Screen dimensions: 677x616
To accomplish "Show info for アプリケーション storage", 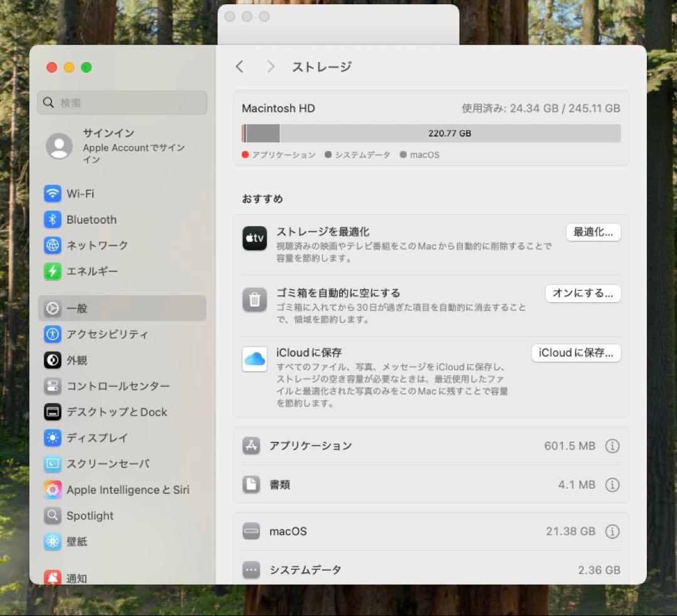I will [612, 446].
